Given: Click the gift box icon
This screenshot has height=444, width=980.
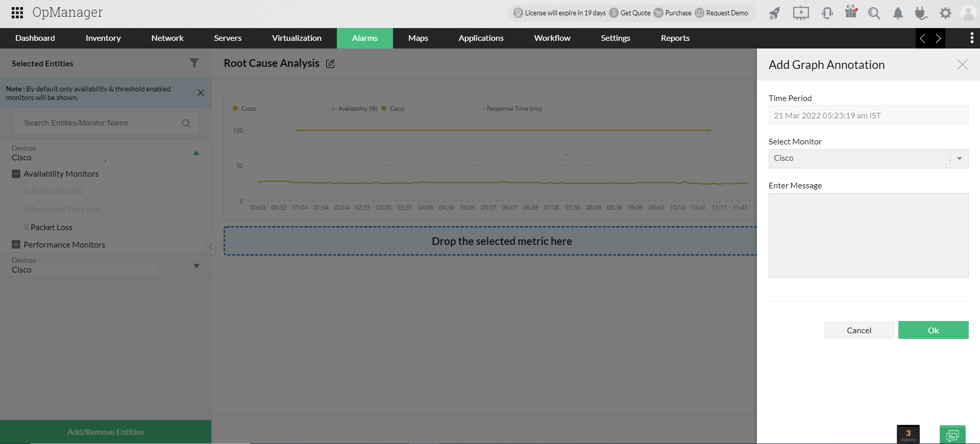Looking at the screenshot, I should point(851,12).
